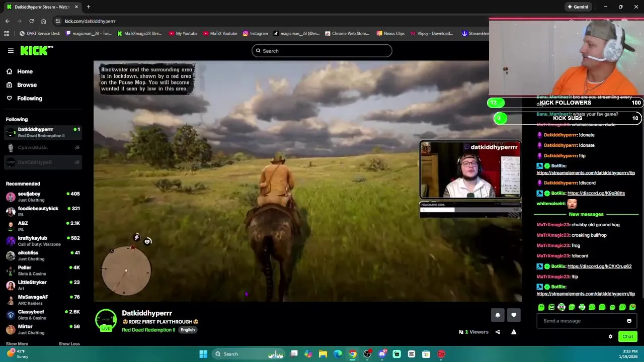The width and height of the screenshot is (644, 362).
Task: Open recommended channel LittleStryker
Action: point(43,285)
